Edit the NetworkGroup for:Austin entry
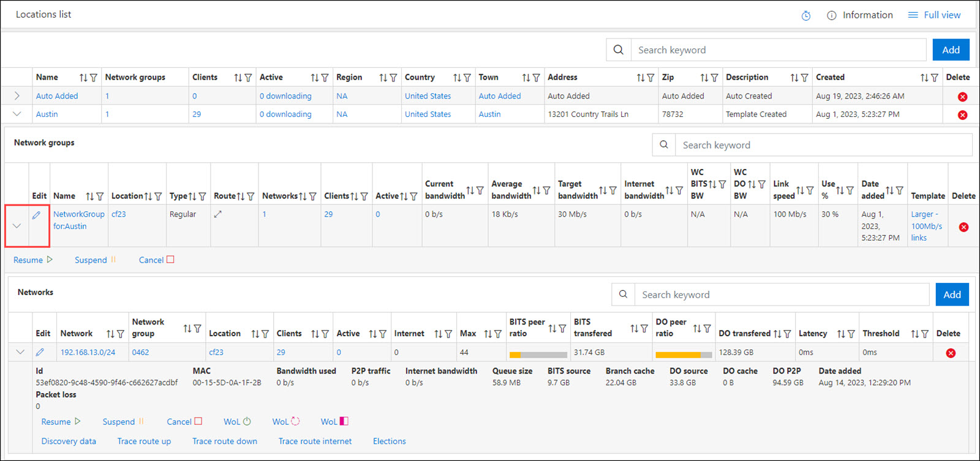The width and height of the screenshot is (980, 461). coord(37,215)
